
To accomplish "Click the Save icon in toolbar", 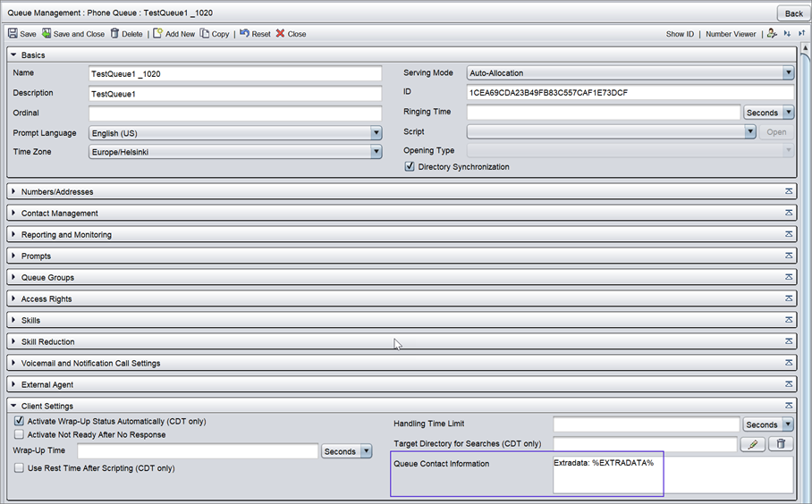I will [x=13, y=34].
